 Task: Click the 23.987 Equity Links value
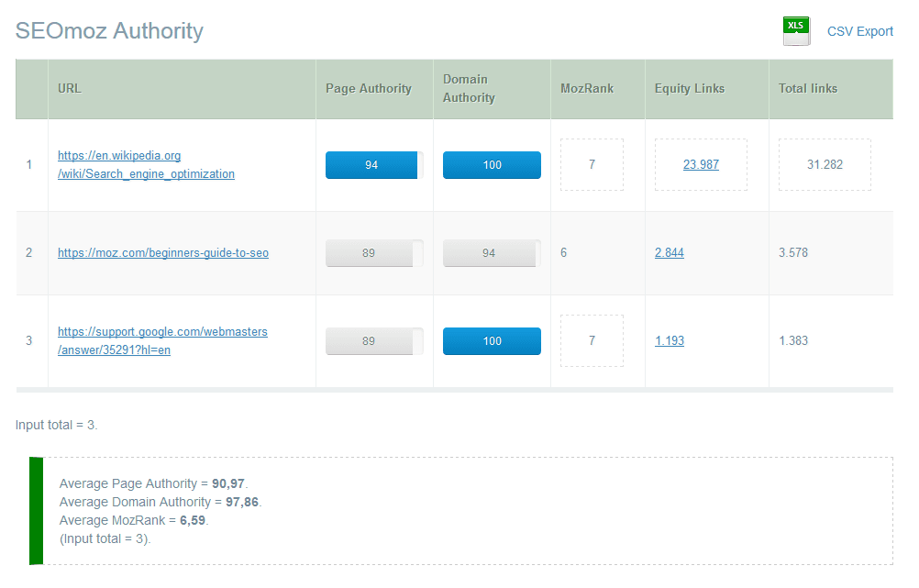coord(700,164)
